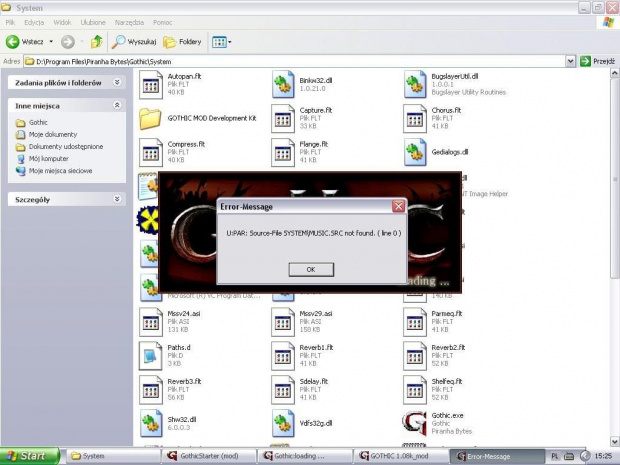620x465 pixels.
Task: Select the Reverb2.flt file icon
Action: [x=415, y=356]
